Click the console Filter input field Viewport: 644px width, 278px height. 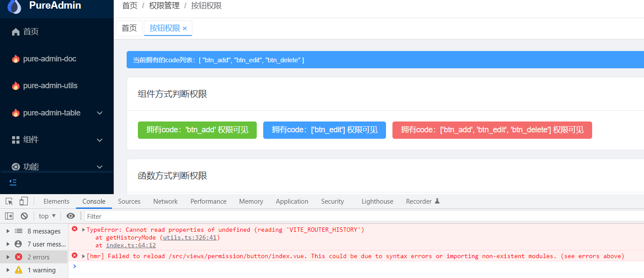130,216
